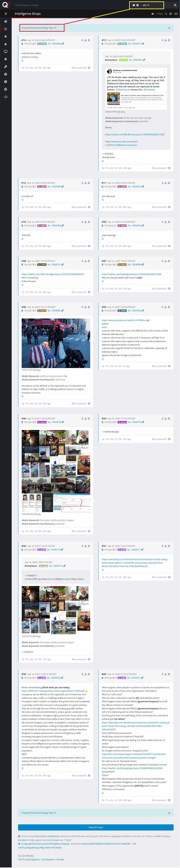Click the Posts breadcrumb link

[x=160, y=14]
